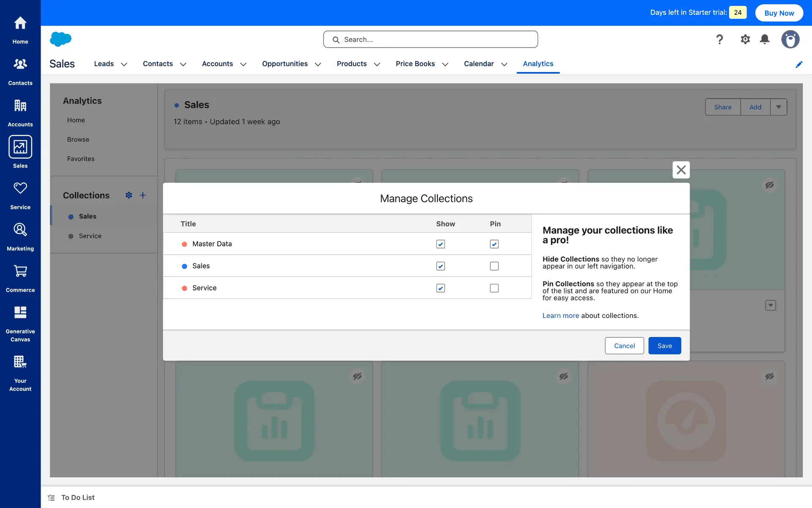812x508 pixels.
Task: Click the help question mark icon
Action: (x=719, y=39)
